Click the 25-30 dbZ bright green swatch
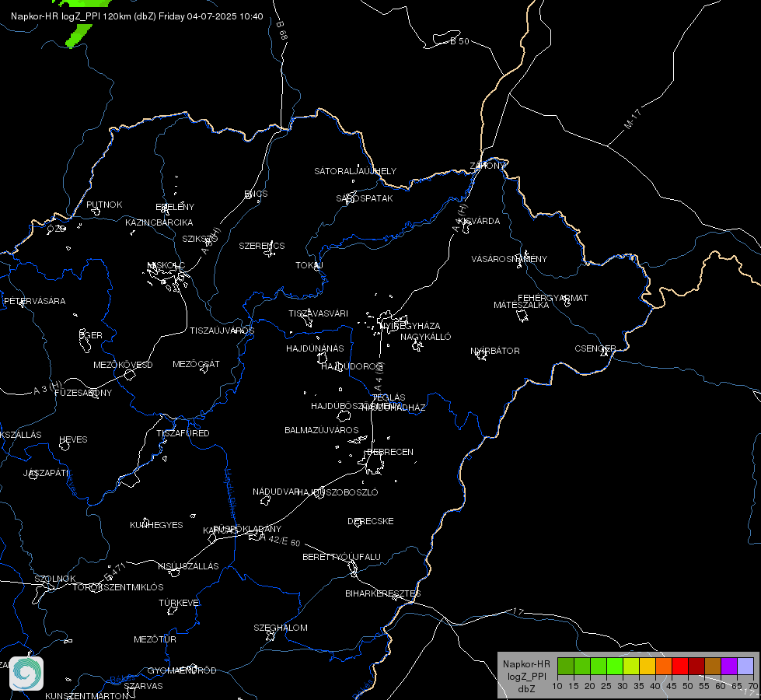761x700 pixels. coord(615,666)
